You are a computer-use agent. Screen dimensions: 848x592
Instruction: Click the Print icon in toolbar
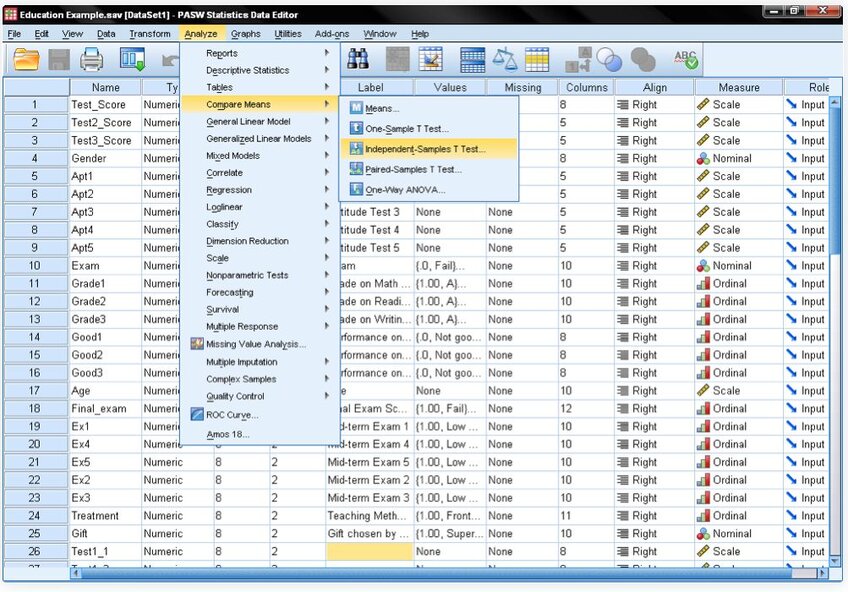click(92, 60)
